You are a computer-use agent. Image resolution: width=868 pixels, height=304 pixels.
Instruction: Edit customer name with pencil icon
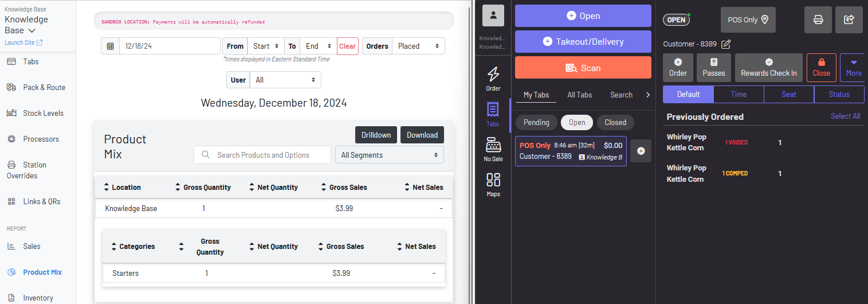726,44
